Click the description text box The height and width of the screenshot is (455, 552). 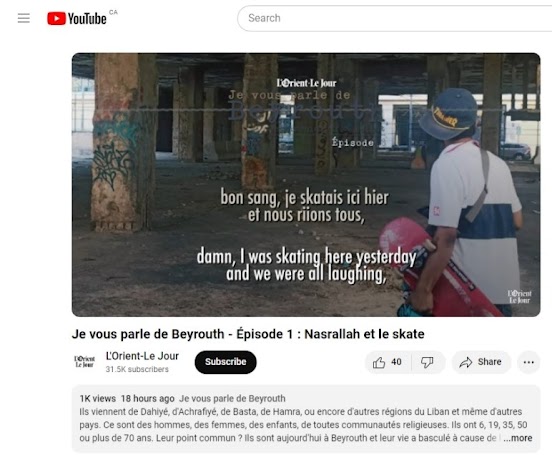[306, 418]
